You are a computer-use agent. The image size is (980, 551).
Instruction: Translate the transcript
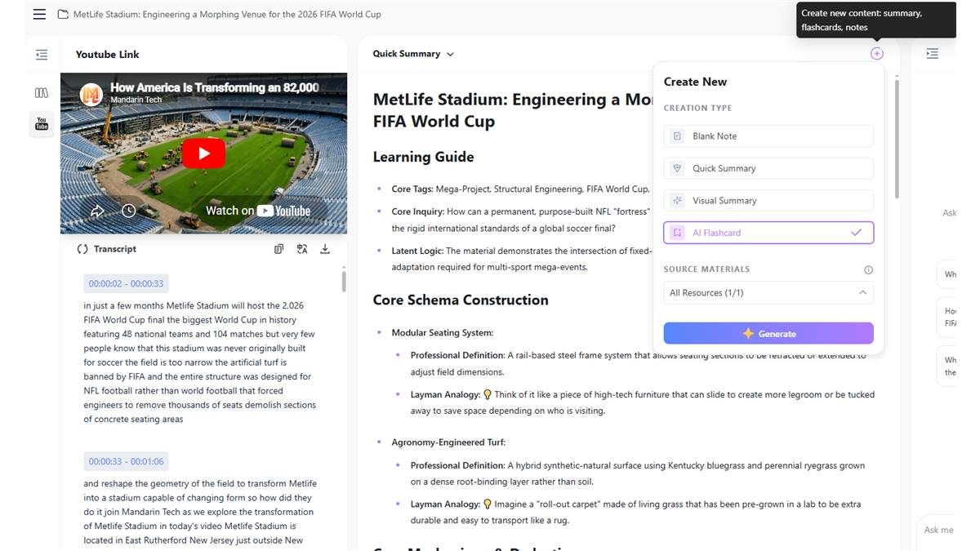(x=302, y=249)
